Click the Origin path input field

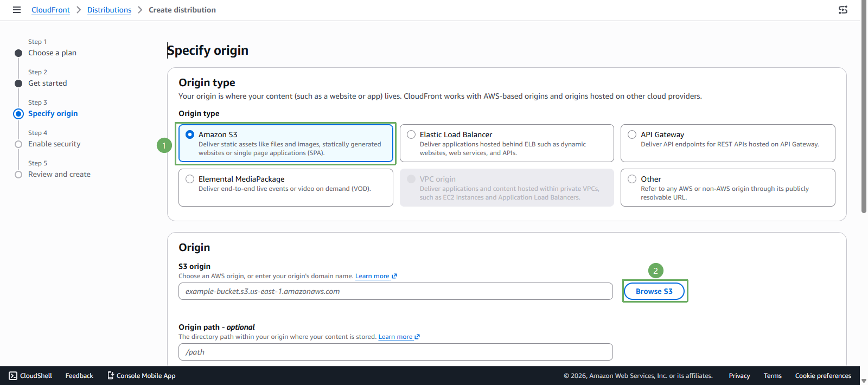click(395, 352)
